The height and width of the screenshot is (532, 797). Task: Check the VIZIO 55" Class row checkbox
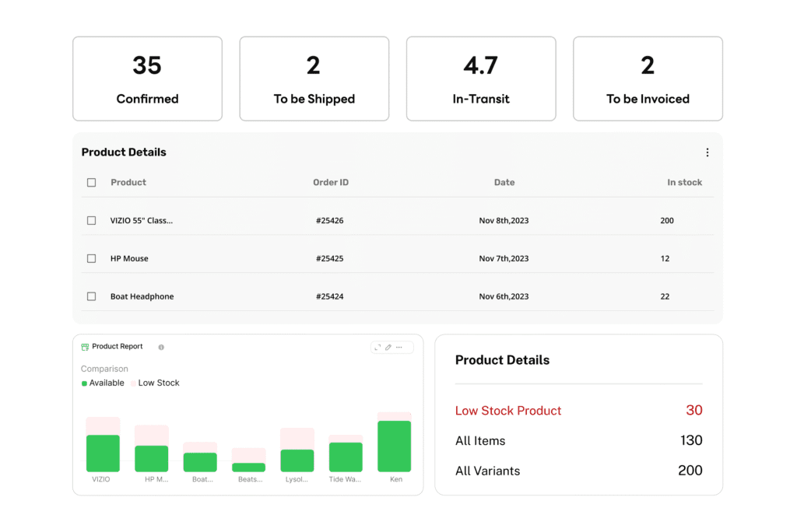[91, 220]
